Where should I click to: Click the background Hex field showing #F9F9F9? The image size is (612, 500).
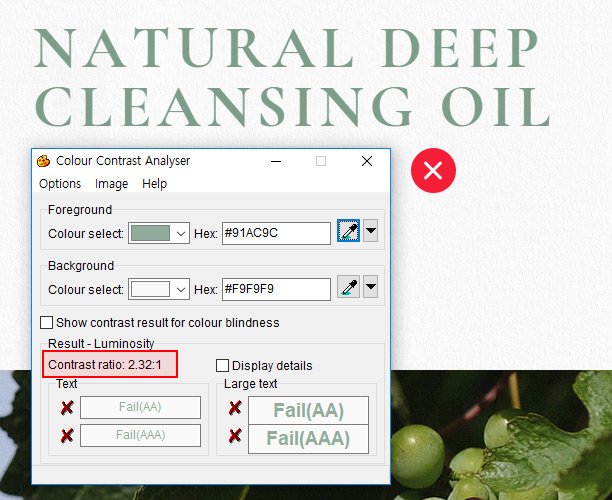pyautogui.click(x=276, y=289)
